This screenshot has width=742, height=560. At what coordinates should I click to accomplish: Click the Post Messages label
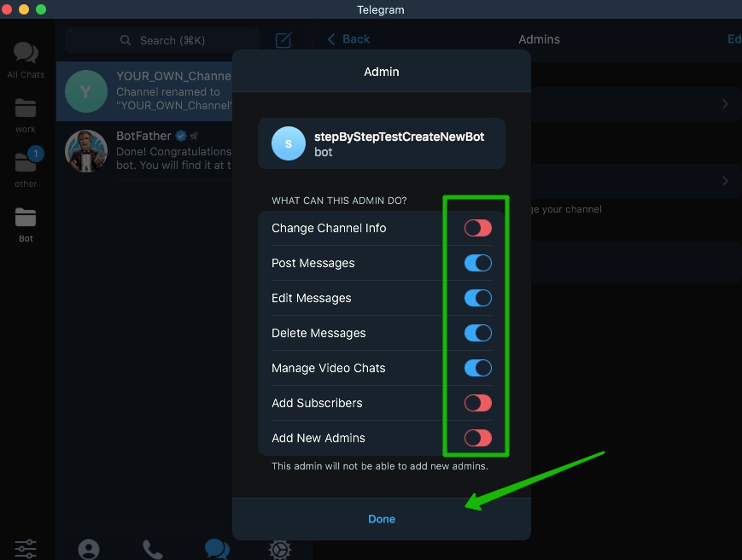313,263
